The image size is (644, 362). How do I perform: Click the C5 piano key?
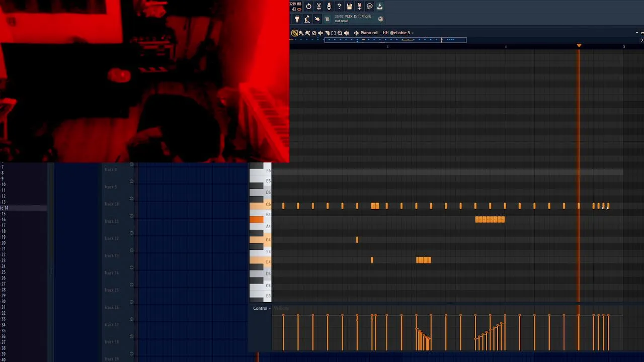(260, 205)
